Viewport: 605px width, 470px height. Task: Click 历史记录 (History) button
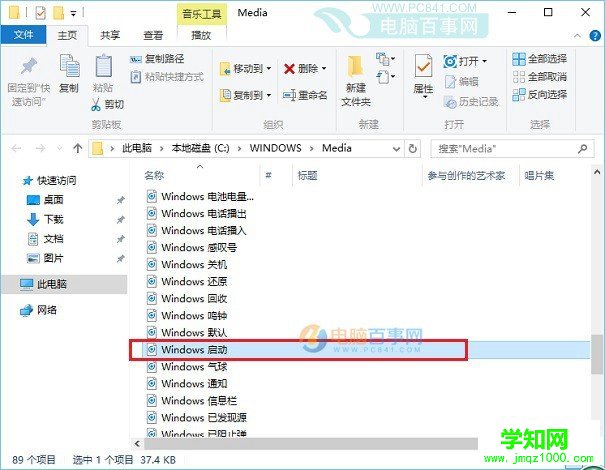471,102
